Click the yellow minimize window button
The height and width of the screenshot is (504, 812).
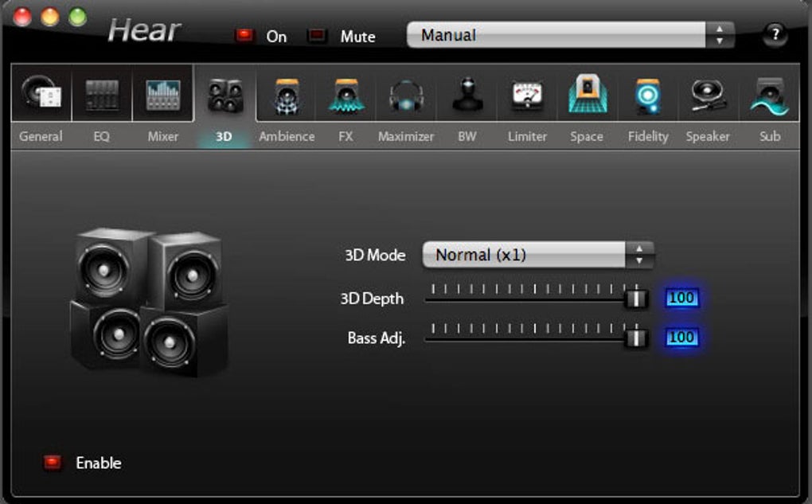tap(49, 17)
